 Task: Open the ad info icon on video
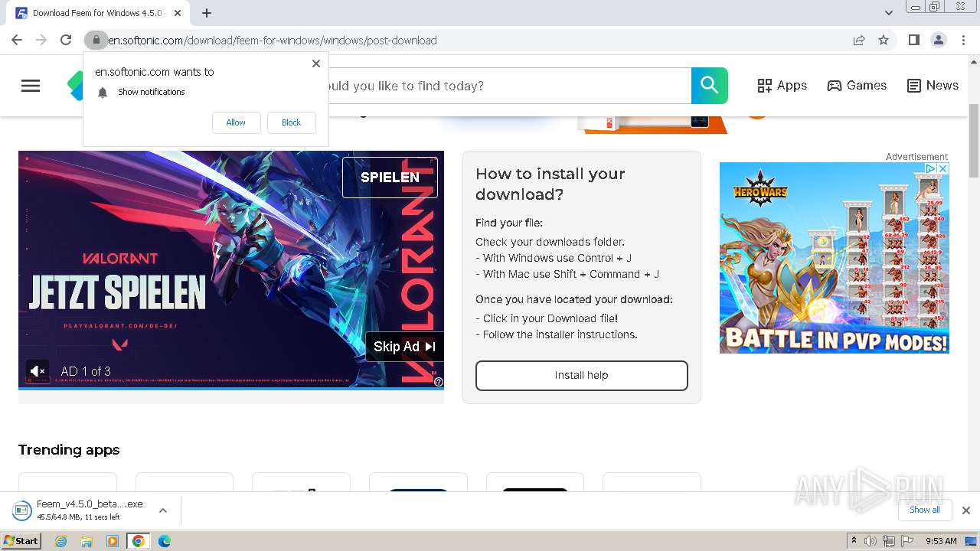(x=438, y=382)
